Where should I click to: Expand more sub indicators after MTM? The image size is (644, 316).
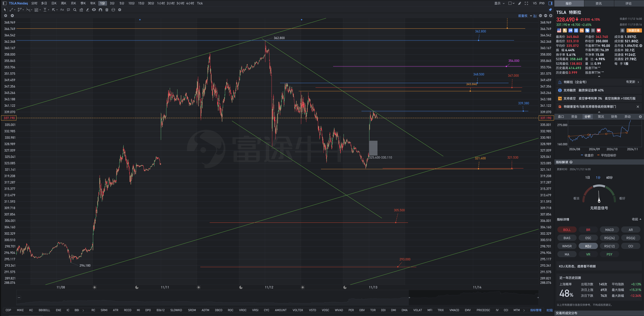coord(524,310)
